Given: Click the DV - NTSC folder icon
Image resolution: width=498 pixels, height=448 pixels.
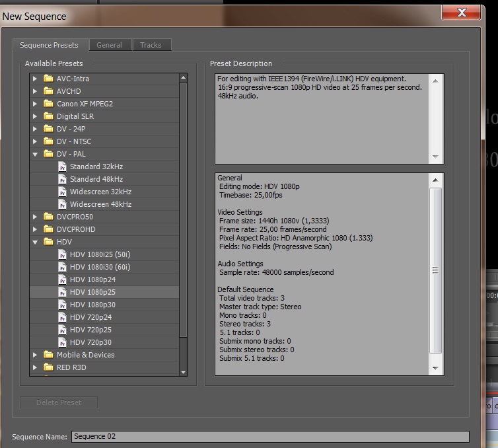Looking at the screenshot, I should click(49, 141).
